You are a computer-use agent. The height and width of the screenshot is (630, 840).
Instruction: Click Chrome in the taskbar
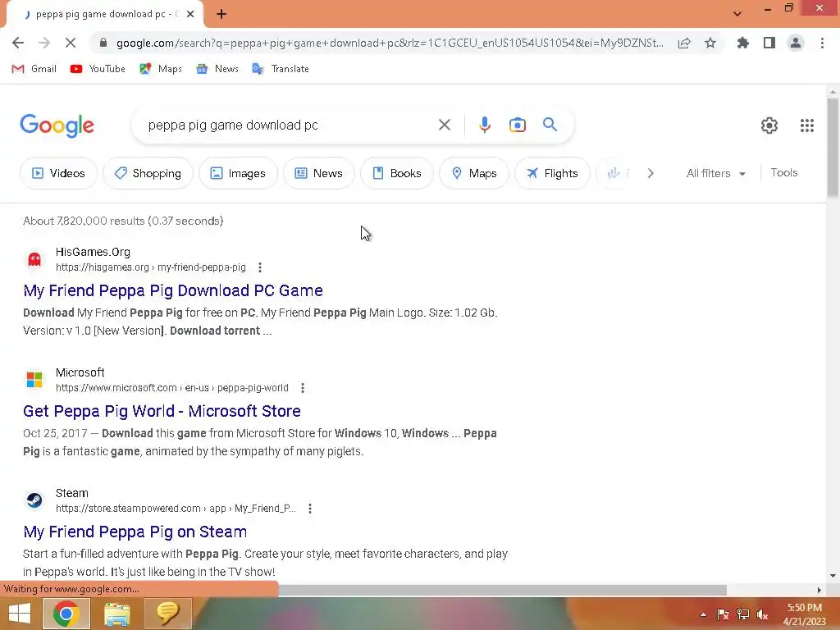[x=66, y=614]
